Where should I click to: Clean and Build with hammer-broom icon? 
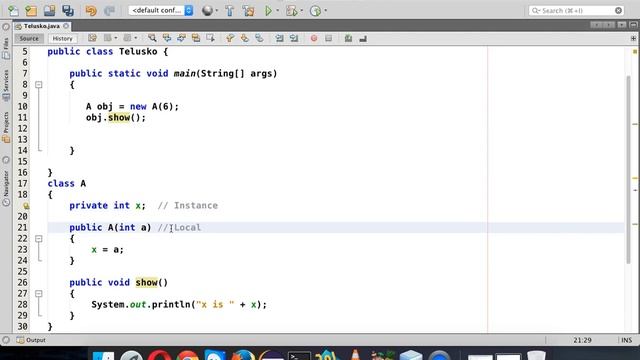tap(248, 11)
